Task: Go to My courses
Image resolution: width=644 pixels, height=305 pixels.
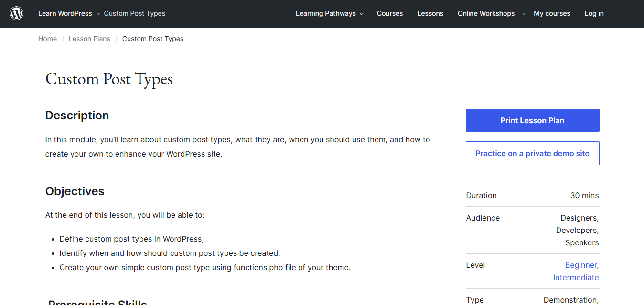Action: point(552,13)
